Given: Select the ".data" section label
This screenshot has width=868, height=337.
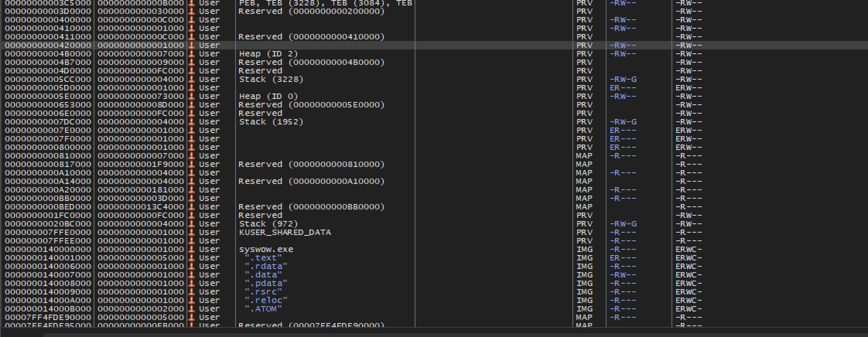Looking at the screenshot, I should [x=263, y=275].
